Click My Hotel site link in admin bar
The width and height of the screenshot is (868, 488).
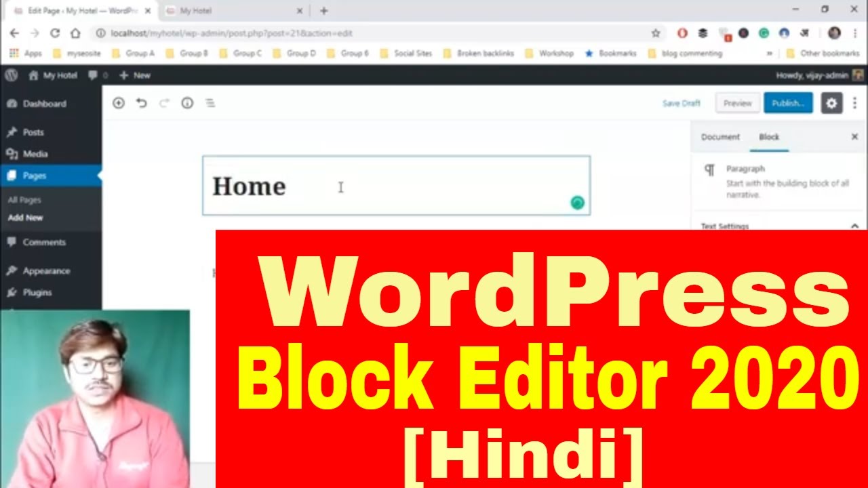pos(53,75)
